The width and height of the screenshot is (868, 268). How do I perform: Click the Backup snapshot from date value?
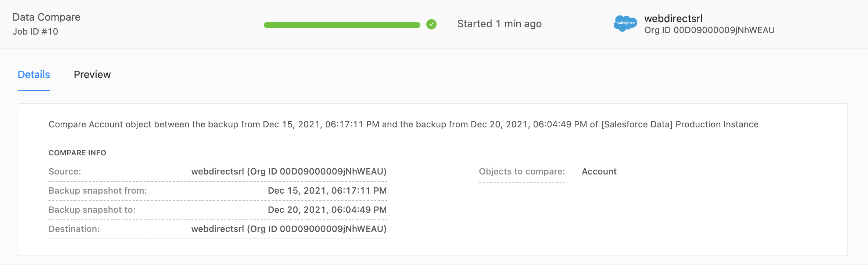pyautogui.click(x=327, y=191)
